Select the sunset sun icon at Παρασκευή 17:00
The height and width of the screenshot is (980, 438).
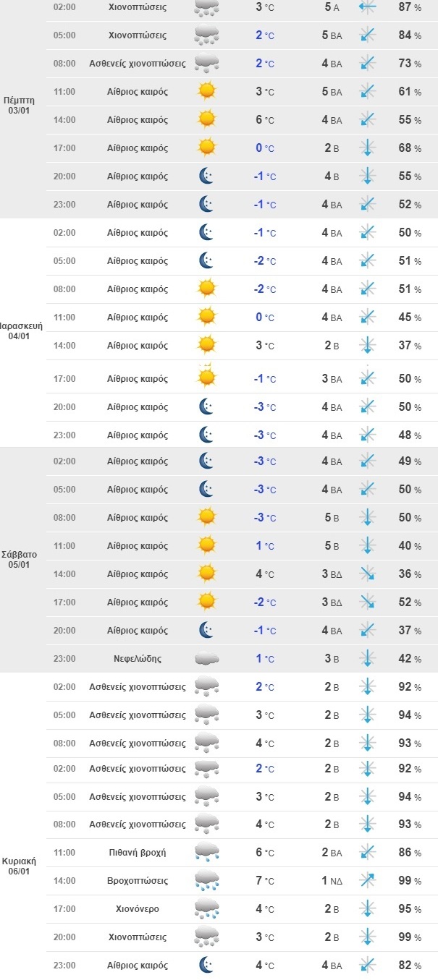[207, 376]
